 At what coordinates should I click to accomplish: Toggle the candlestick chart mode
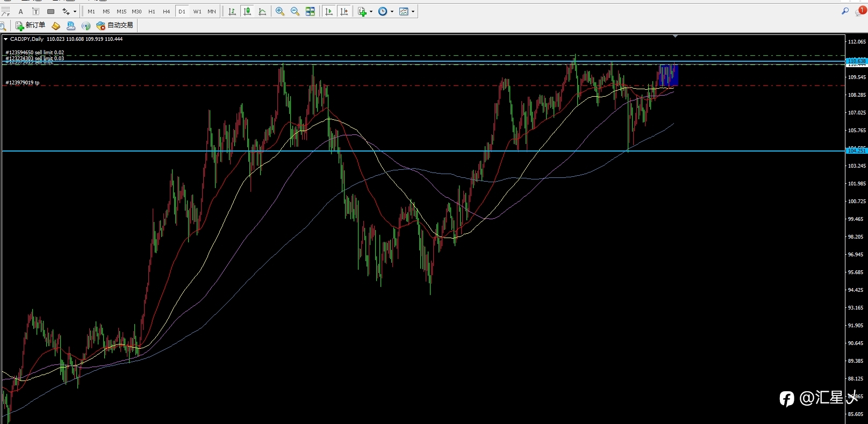click(x=247, y=11)
